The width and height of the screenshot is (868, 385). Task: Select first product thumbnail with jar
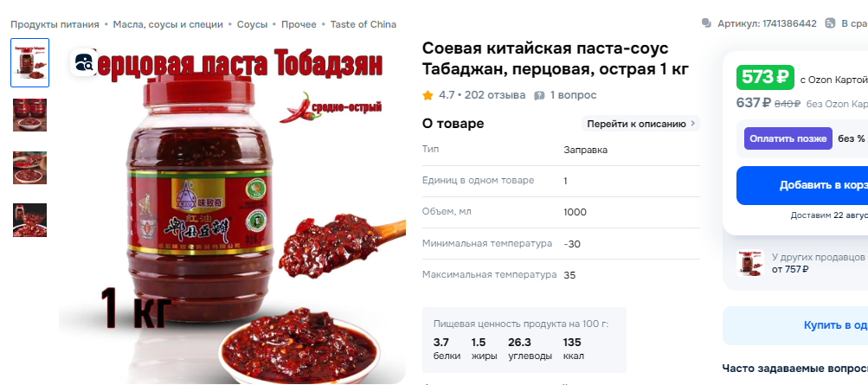[30, 62]
